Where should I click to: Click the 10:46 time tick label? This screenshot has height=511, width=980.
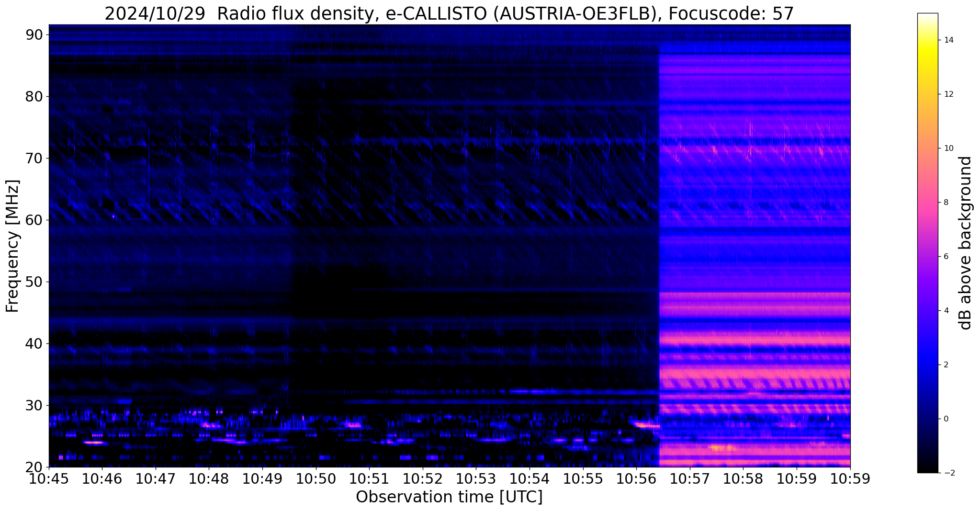tap(102, 478)
